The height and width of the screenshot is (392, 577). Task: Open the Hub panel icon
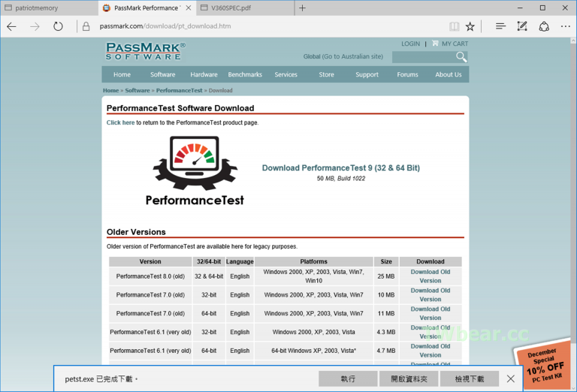tap(500, 26)
